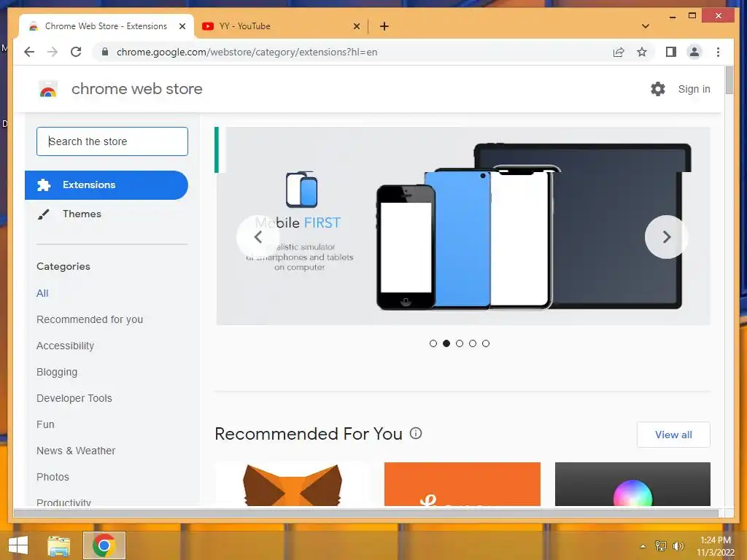Share this page using the share icon
747x560 pixels.
click(619, 52)
